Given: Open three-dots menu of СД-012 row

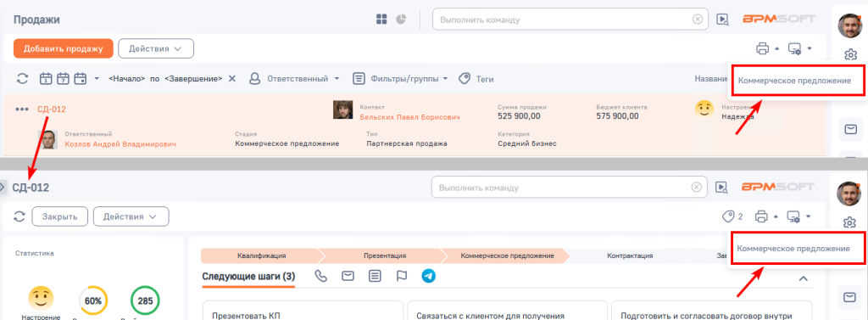Looking at the screenshot, I should coord(22,109).
